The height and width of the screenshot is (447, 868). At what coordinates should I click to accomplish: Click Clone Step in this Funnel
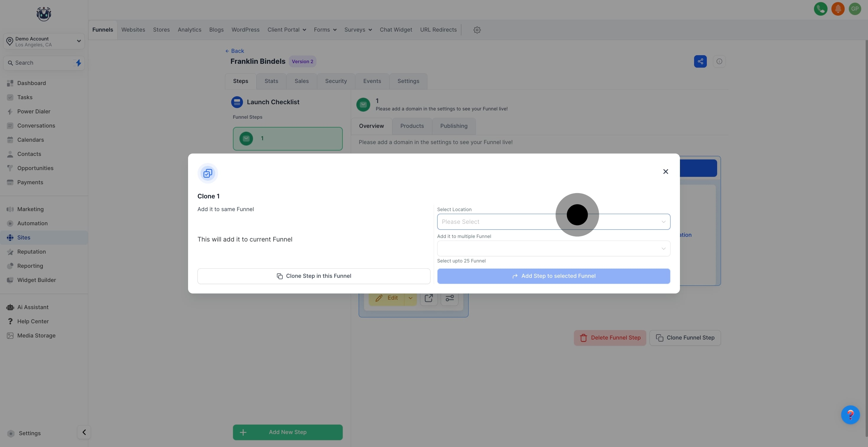point(314,276)
